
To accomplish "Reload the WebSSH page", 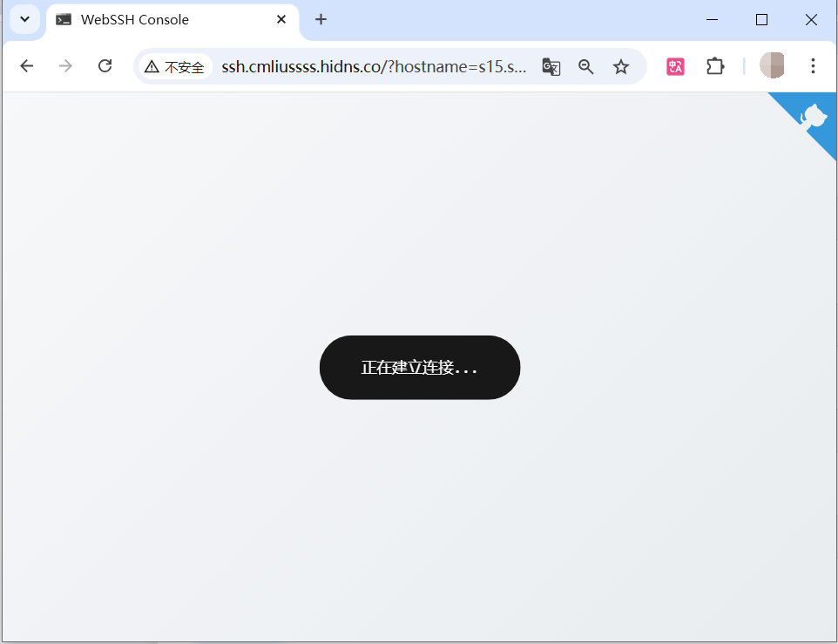I will (105, 66).
